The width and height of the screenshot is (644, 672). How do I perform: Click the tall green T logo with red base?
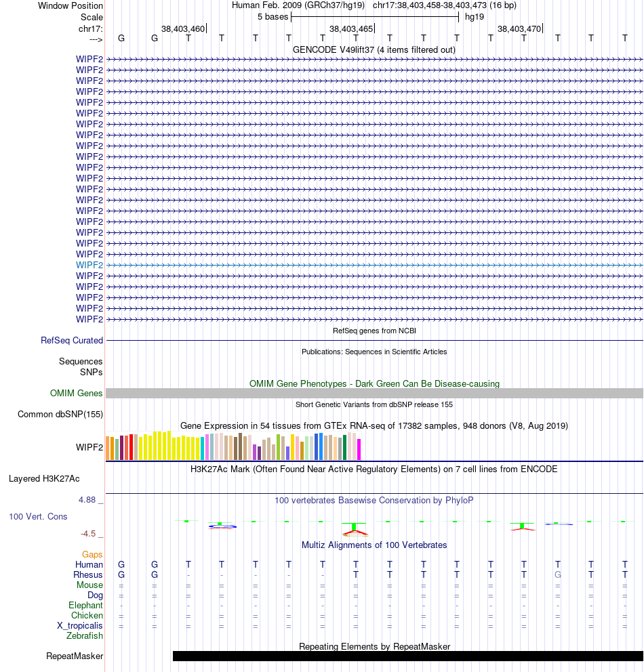pyautogui.click(x=355, y=529)
